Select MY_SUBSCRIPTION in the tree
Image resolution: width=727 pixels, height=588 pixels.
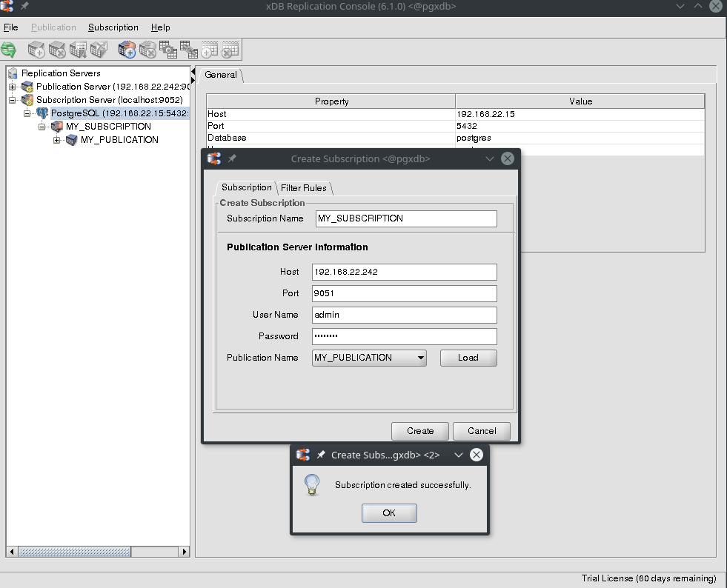pyautogui.click(x=108, y=127)
